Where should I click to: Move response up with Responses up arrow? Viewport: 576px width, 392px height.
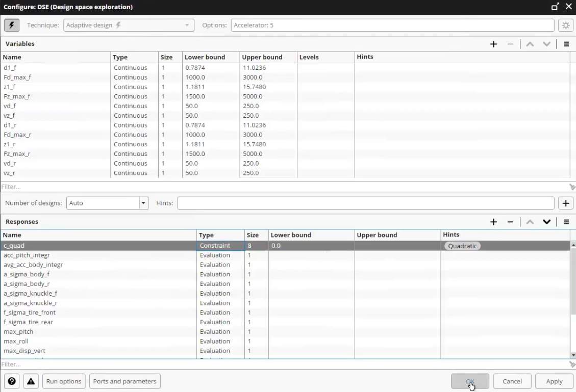coord(530,222)
